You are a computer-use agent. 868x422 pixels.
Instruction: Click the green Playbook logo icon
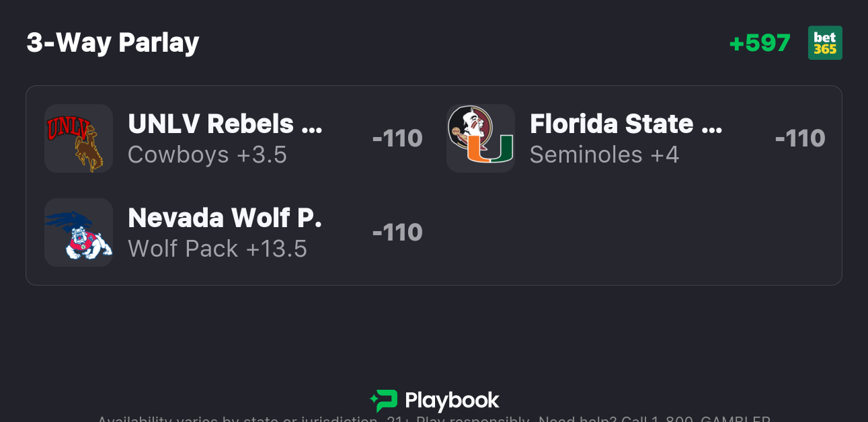[383, 400]
